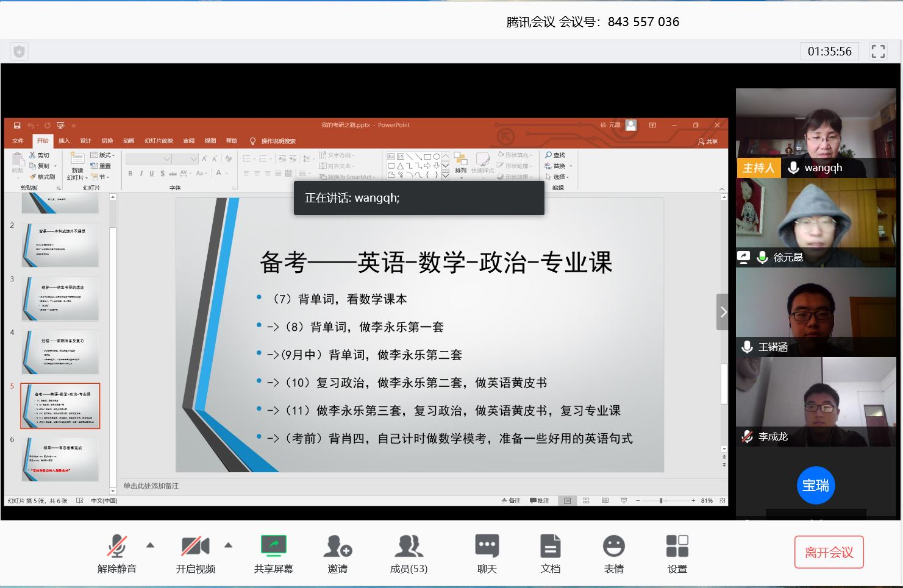The height and width of the screenshot is (588, 903).
Task: Switch to the 审阅 ribbon tab
Action: (x=189, y=141)
